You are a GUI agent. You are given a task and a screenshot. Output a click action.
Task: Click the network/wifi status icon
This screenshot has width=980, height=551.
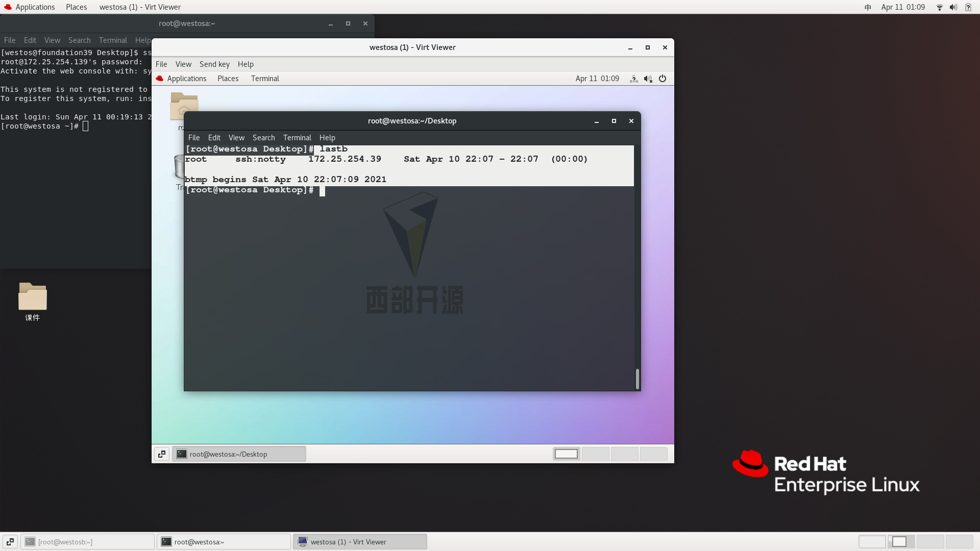pyautogui.click(x=939, y=7)
